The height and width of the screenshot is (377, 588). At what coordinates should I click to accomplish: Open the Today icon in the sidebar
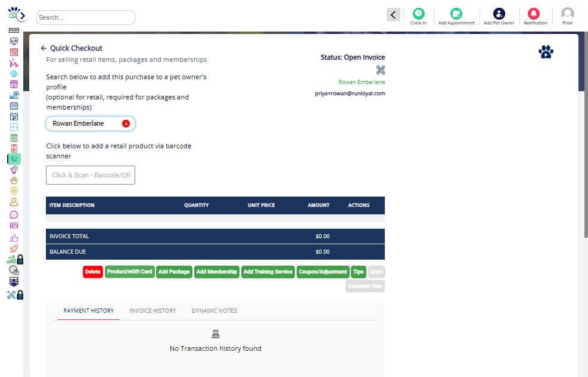pyautogui.click(x=14, y=30)
